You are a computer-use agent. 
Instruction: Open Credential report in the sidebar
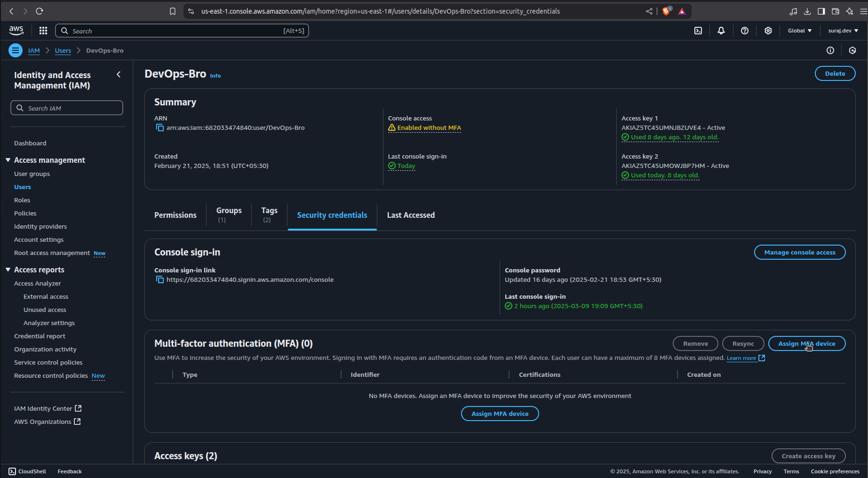[x=40, y=336]
